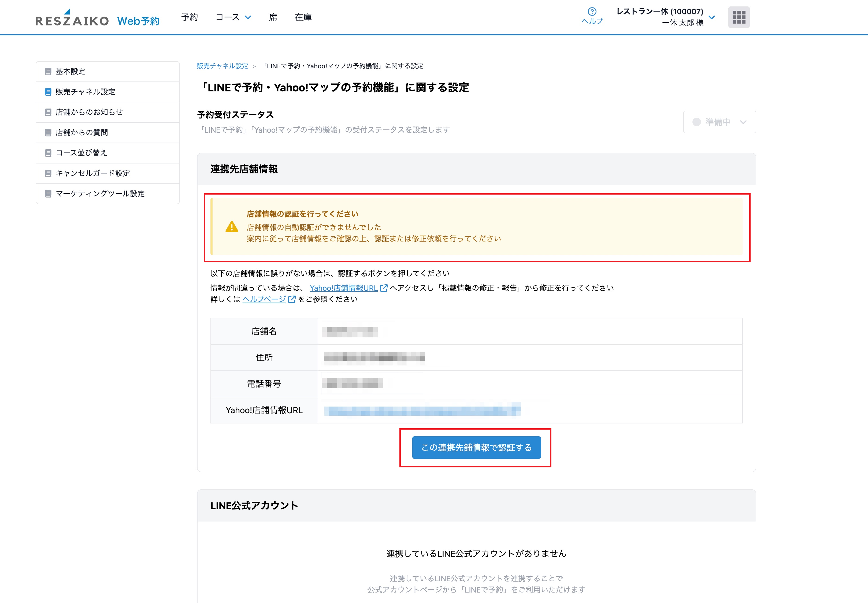The width and height of the screenshot is (868, 603).
Task: Expand the レストラン一休 account dropdown
Action: point(712,17)
